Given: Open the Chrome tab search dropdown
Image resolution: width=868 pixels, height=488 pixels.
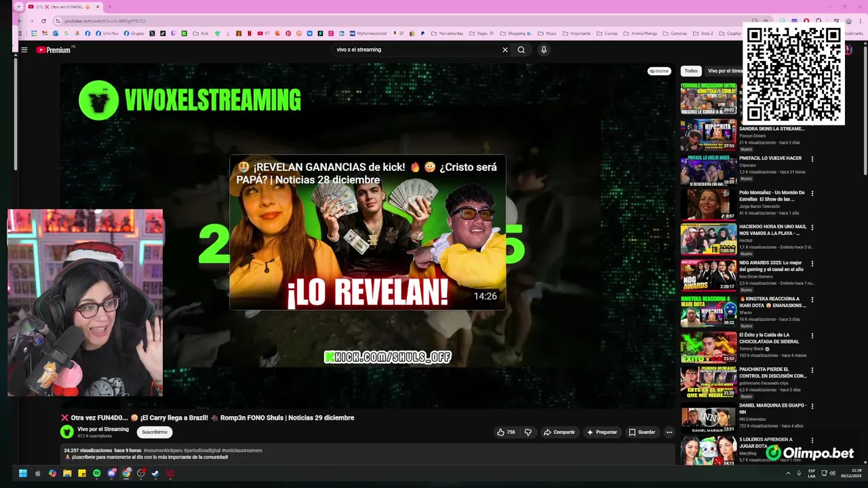Looking at the screenshot, I should 18,7.
